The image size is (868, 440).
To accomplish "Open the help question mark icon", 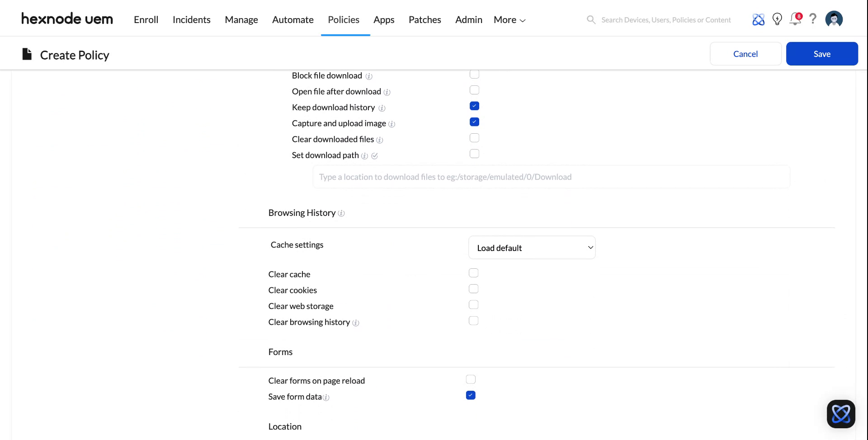I will tap(812, 19).
